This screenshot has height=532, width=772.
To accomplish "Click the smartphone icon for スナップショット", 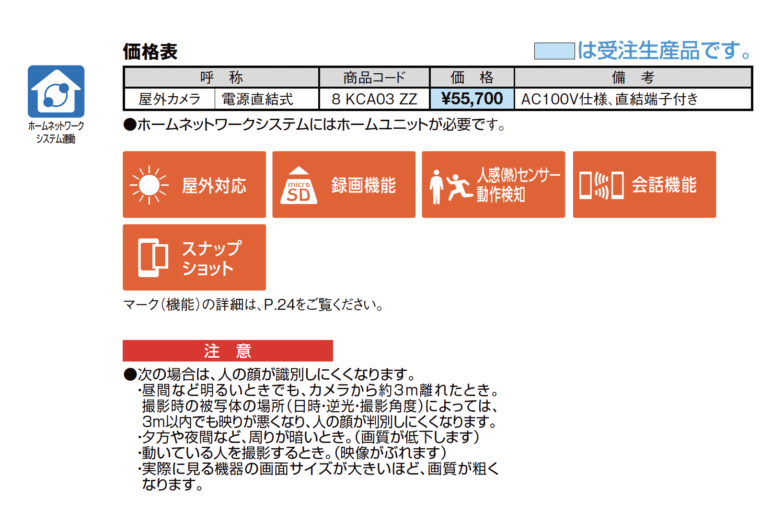I will click(153, 258).
